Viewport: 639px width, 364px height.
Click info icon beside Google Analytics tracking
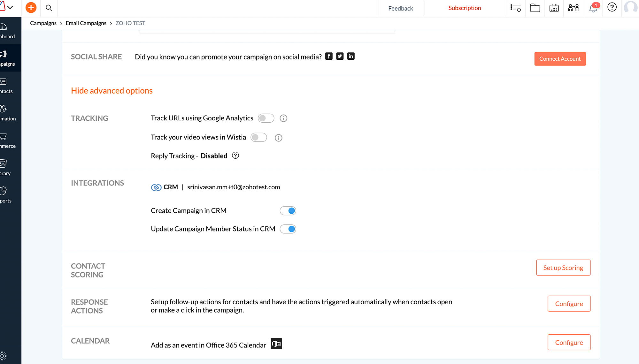[x=283, y=118]
